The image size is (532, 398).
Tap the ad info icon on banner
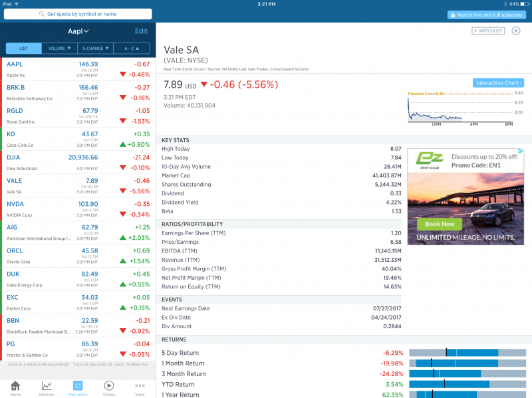tap(521, 151)
